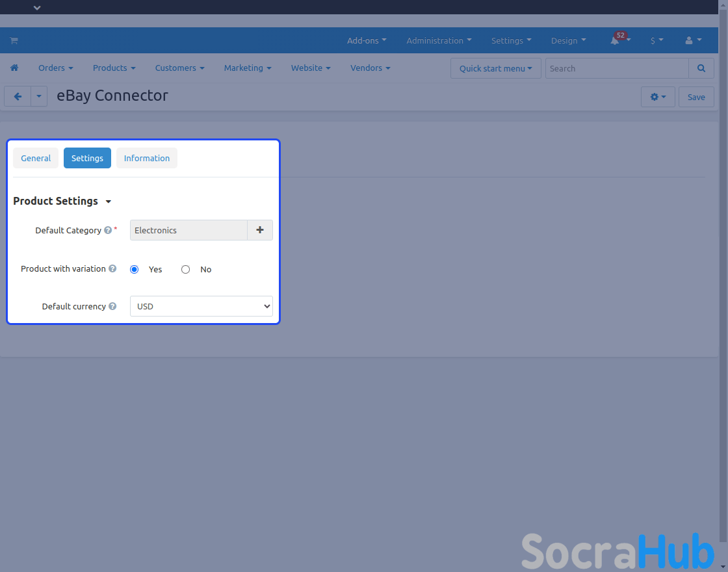Click the Save button

point(696,97)
